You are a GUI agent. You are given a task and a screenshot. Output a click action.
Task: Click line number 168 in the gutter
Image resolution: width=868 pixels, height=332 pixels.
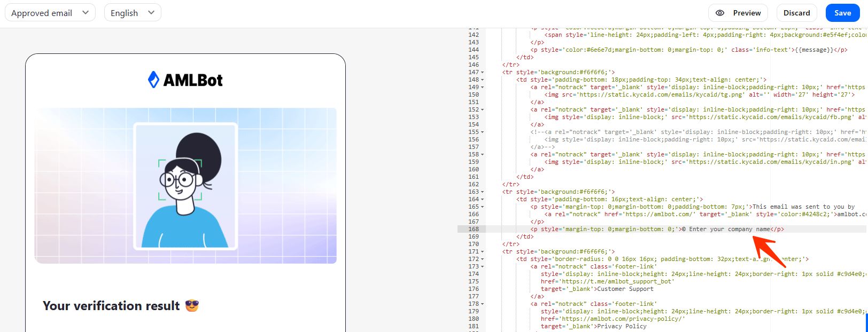[x=474, y=229]
